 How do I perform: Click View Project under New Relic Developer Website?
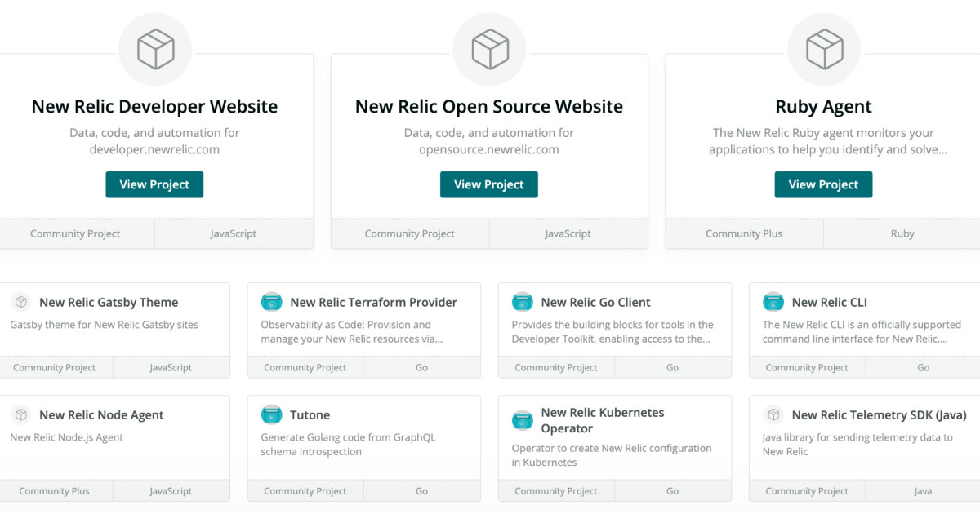tap(154, 184)
